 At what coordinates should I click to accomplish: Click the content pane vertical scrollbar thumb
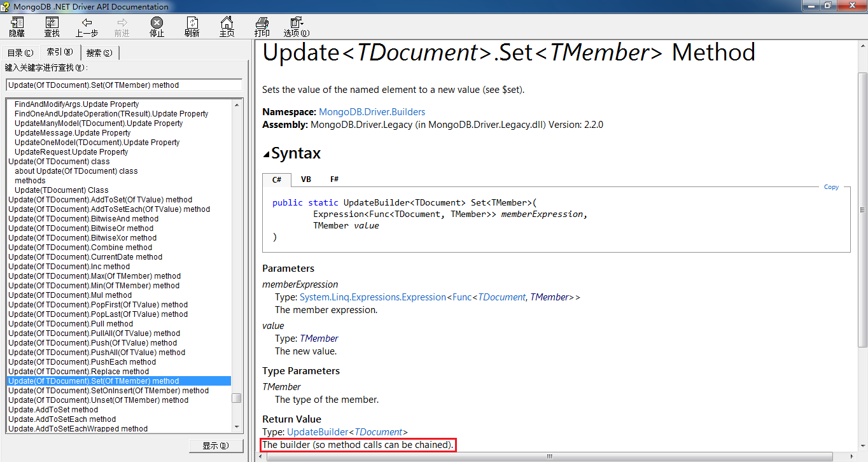coord(862,210)
